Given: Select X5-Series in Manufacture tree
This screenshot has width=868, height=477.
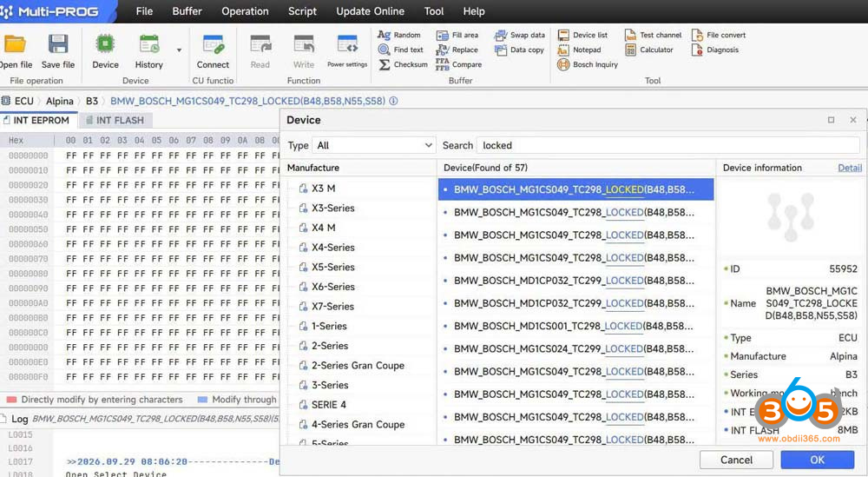Looking at the screenshot, I should [332, 267].
